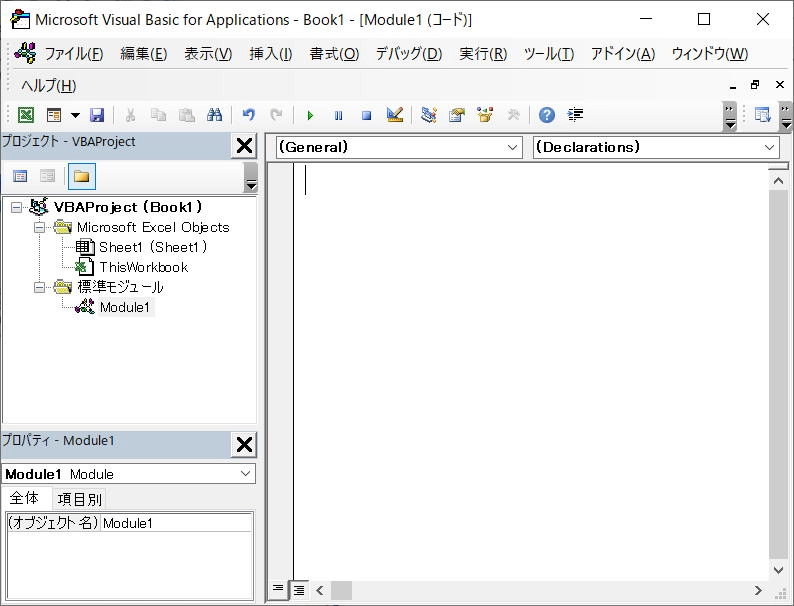Toggle Folders view in project pane
Image resolution: width=794 pixels, height=606 pixels.
82,176
